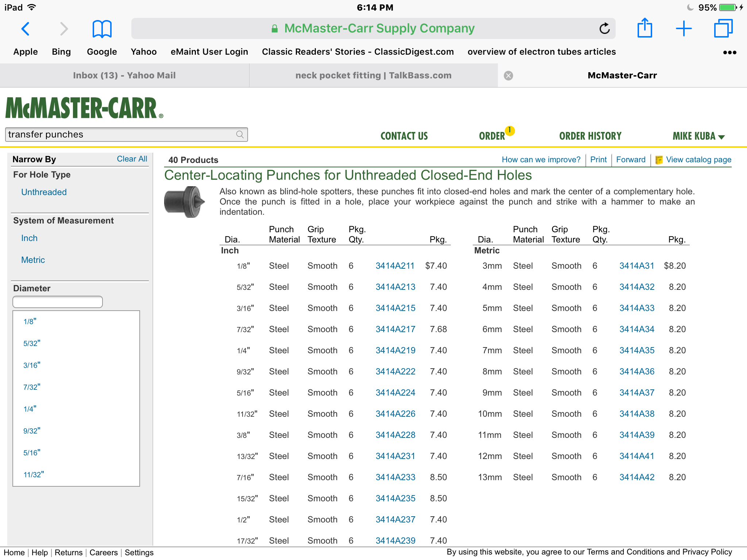Select 7/32" in the Diameter list

32,387
